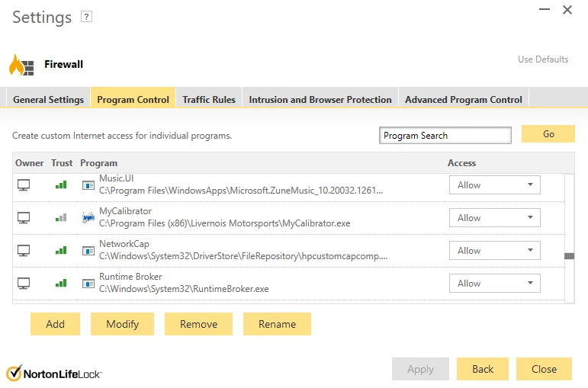
Task: Select the Runtime Broker program name
Action: click(130, 276)
